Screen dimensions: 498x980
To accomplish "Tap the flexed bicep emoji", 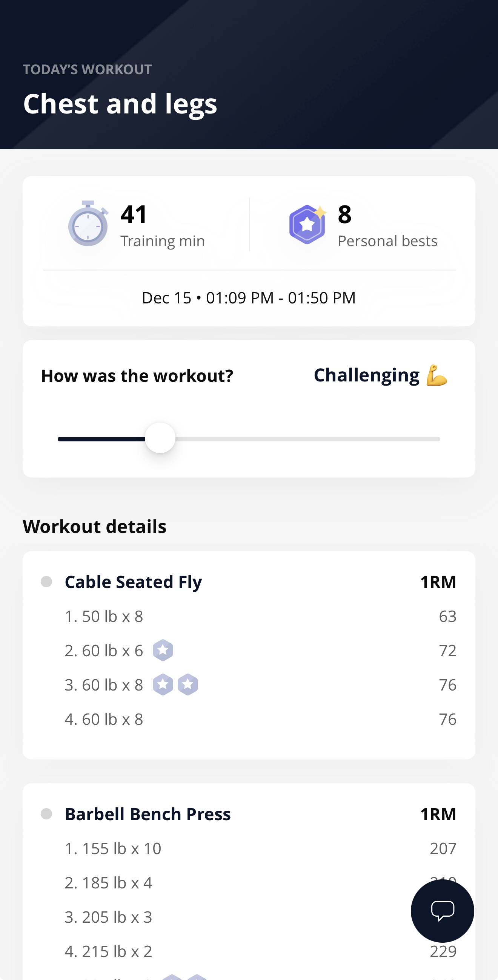I will 437,375.
